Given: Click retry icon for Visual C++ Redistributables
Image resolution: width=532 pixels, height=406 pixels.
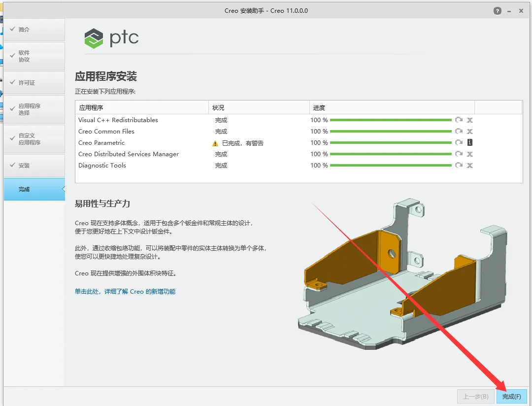Looking at the screenshot, I should [x=459, y=120].
